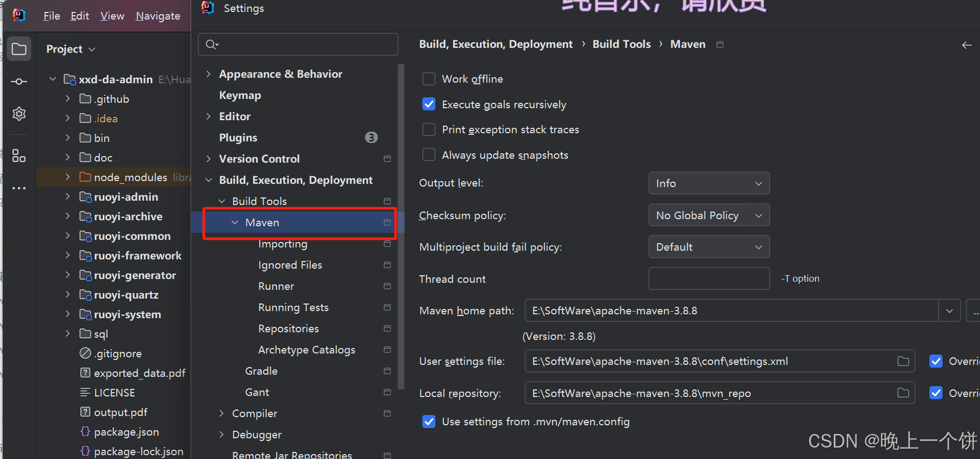Screen dimensions: 980x459
Task: Toggle Override for User settings file
Action: (936, 361)
